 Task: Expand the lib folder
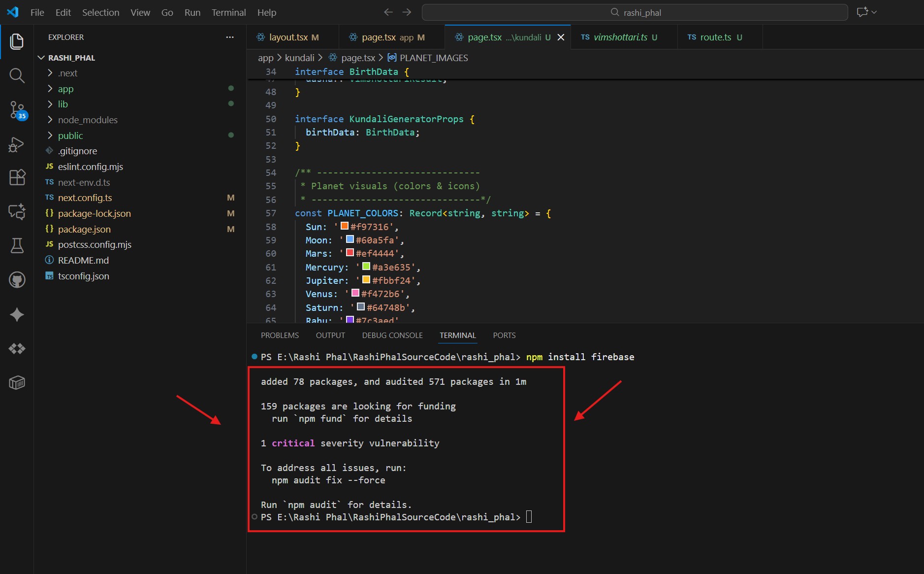click(x=63, y=104)
